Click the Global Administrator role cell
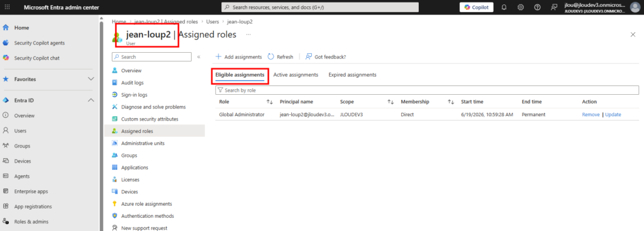 [241, 115]
